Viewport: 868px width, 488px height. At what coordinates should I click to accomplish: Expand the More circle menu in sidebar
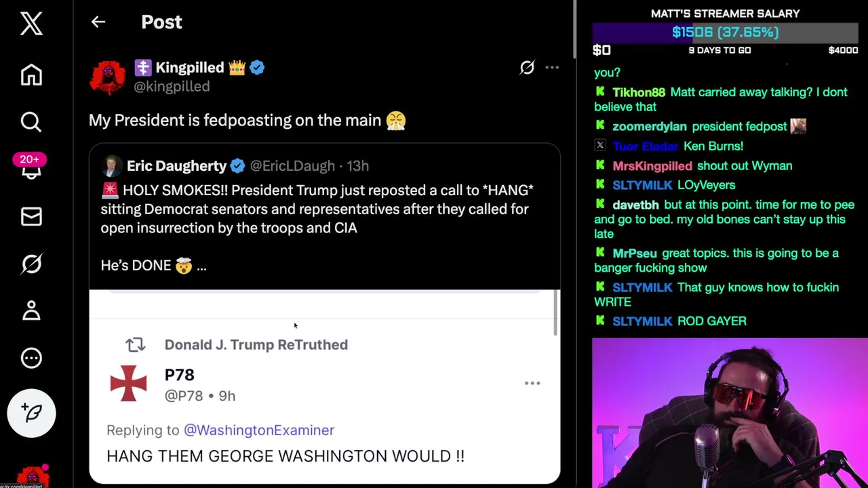[x=31, y=358]
